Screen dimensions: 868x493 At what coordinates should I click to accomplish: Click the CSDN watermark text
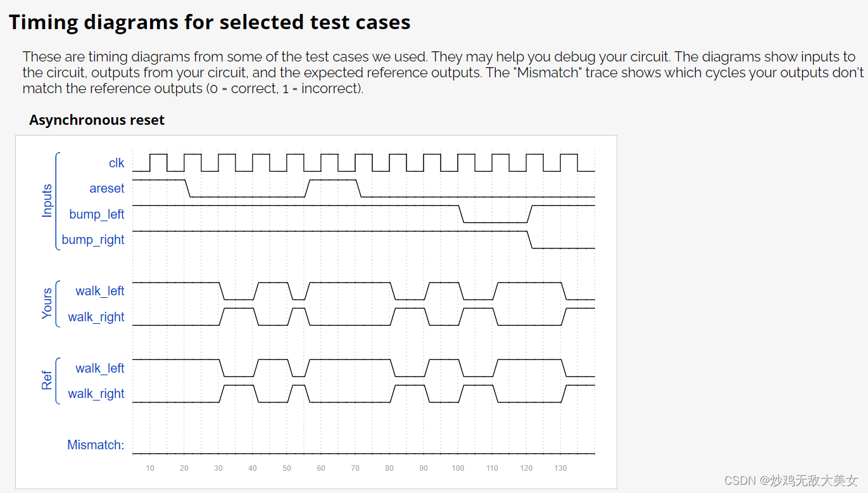[791, 480]
